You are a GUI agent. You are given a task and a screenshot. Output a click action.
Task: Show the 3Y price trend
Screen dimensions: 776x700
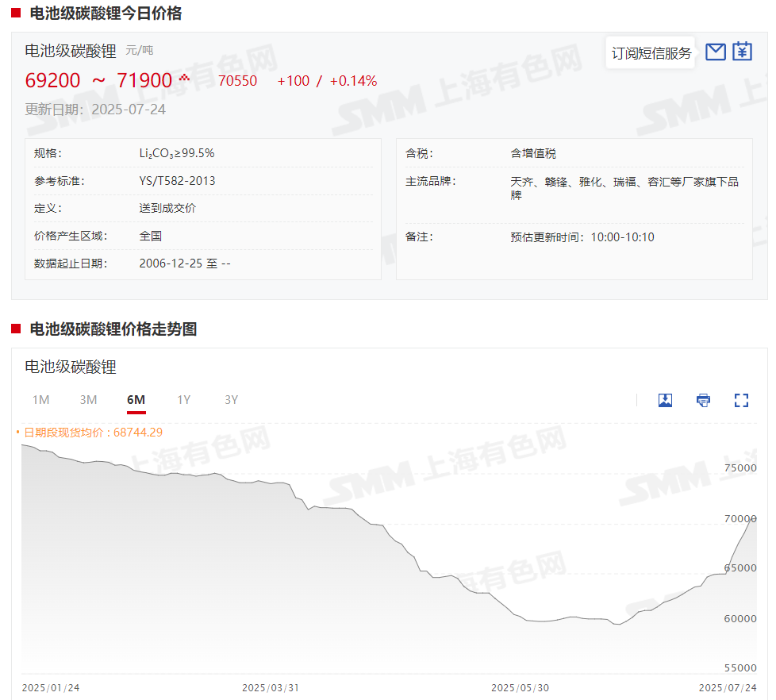[x=231, y=400]
